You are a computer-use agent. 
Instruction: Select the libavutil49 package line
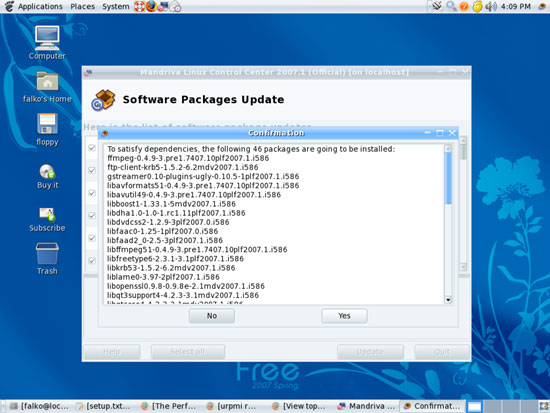pyautogui.click(x=194, y=195)
